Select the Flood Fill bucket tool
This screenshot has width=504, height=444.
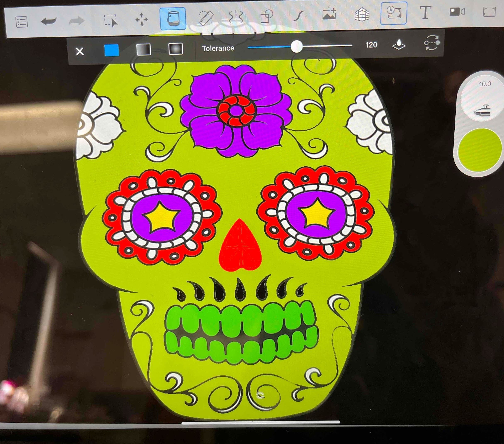click(173, 18)
